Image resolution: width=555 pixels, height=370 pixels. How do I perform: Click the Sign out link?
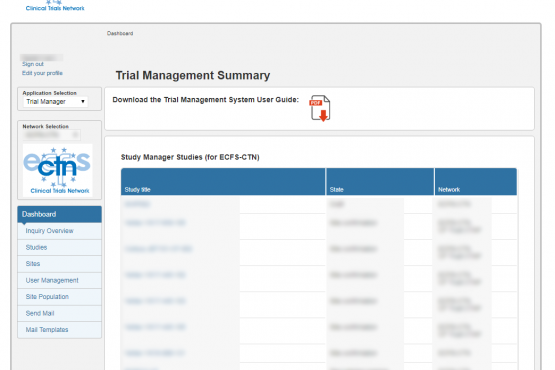click(33, 64)
